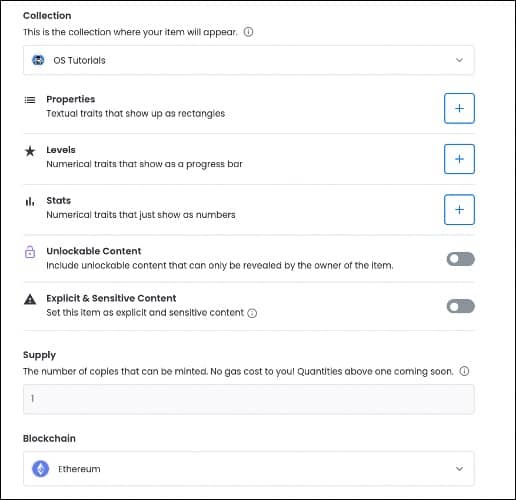Click the Supply quantity input field
Image resolution: width=516 pixels, height=500 pixels.
click(x=248, y=399)
